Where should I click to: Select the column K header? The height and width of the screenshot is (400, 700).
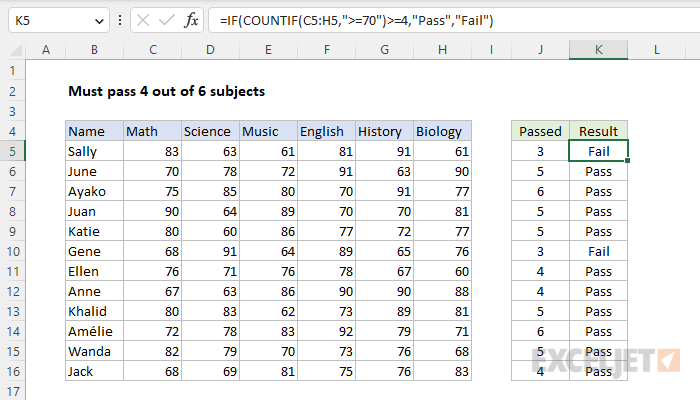599,50
